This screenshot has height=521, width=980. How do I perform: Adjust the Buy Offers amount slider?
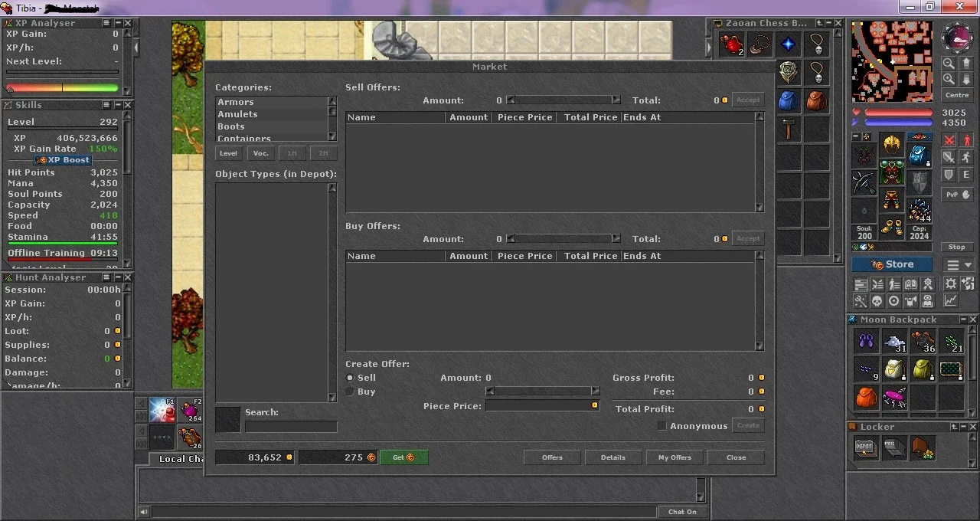(563, 239)
